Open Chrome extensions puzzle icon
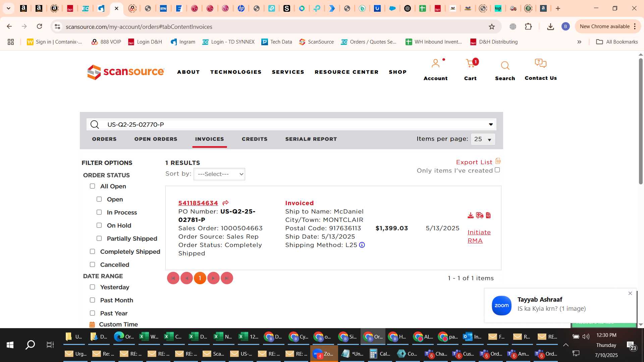644x362 pixels. coord(528,26)
